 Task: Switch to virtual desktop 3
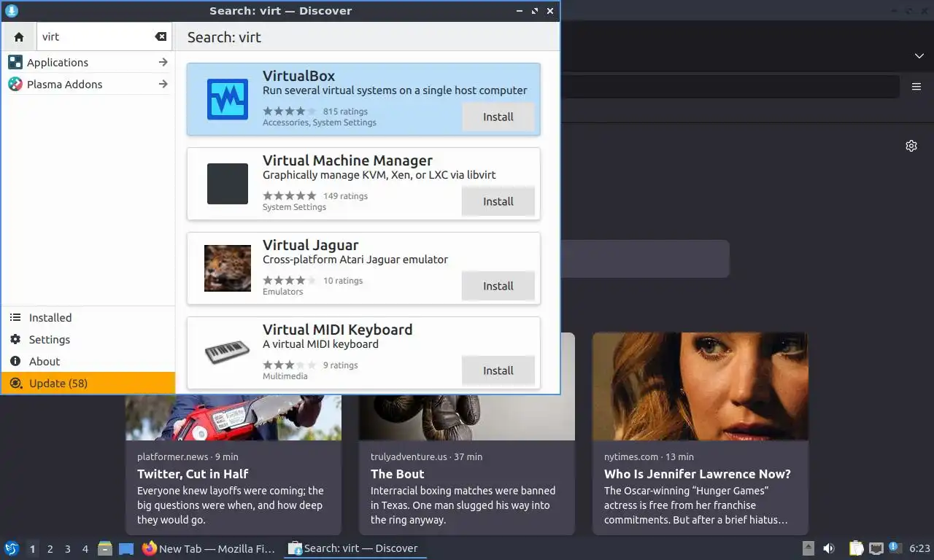[x=68, y=548]
